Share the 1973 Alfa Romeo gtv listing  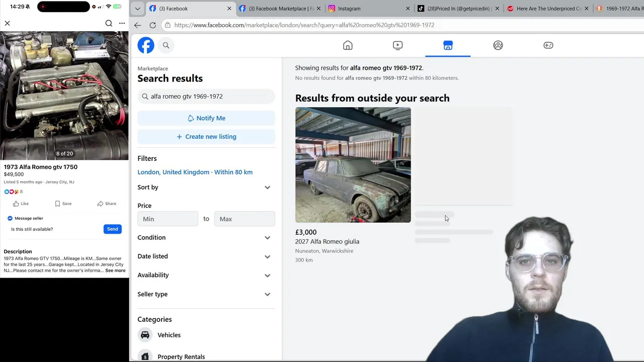click(107, 204)
